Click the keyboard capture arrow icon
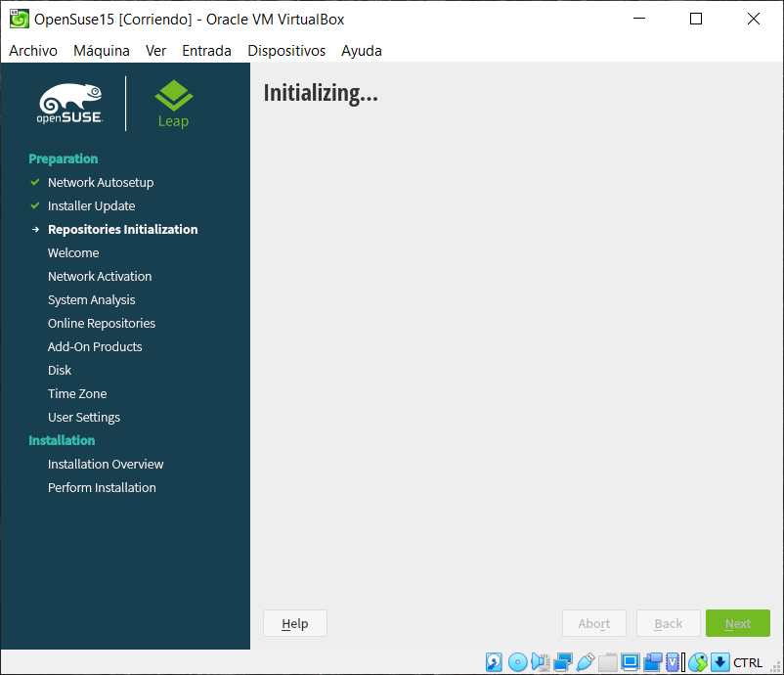This screenshot has height=675, width=784. 720,662
